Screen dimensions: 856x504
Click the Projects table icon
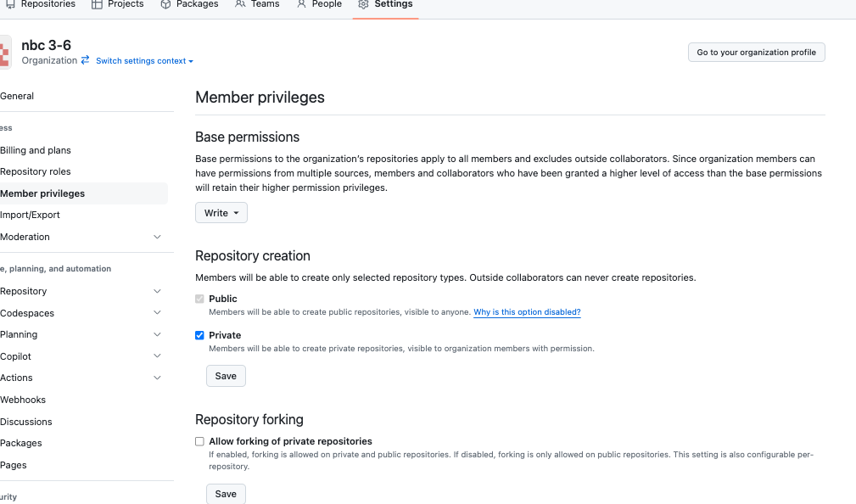tap(97, 4)
